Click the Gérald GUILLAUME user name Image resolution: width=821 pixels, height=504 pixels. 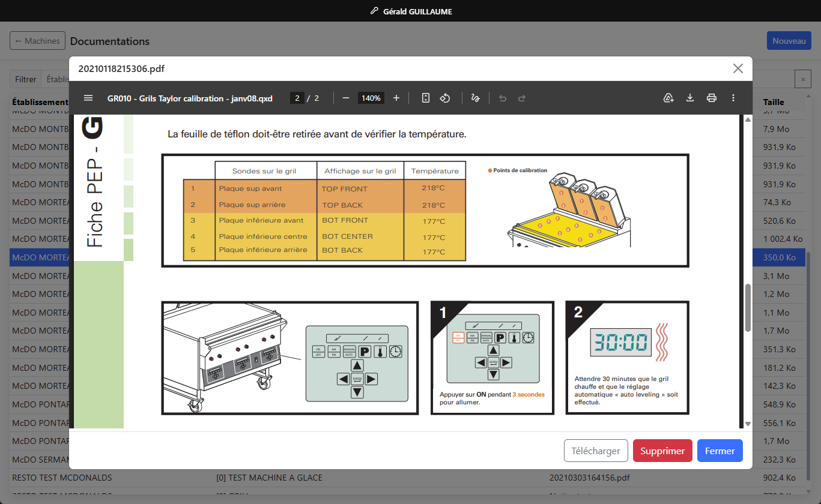(x=417, y=11)
